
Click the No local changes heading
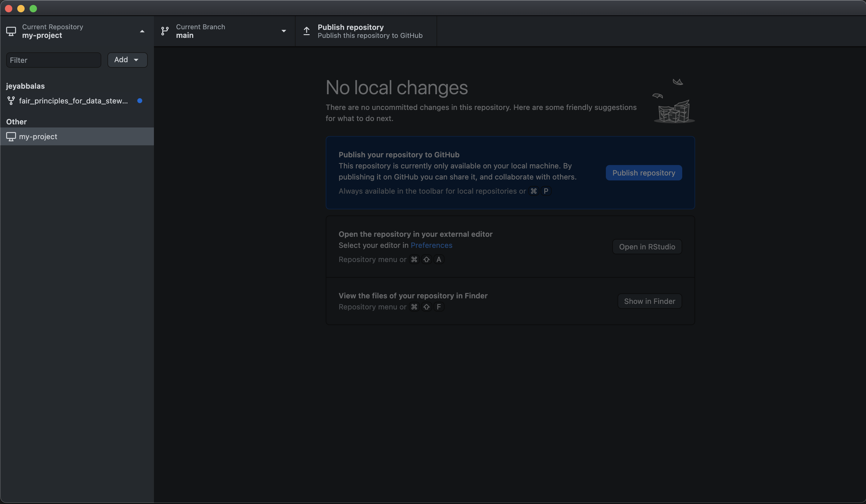pyautogui.click(x=397, y=87)
